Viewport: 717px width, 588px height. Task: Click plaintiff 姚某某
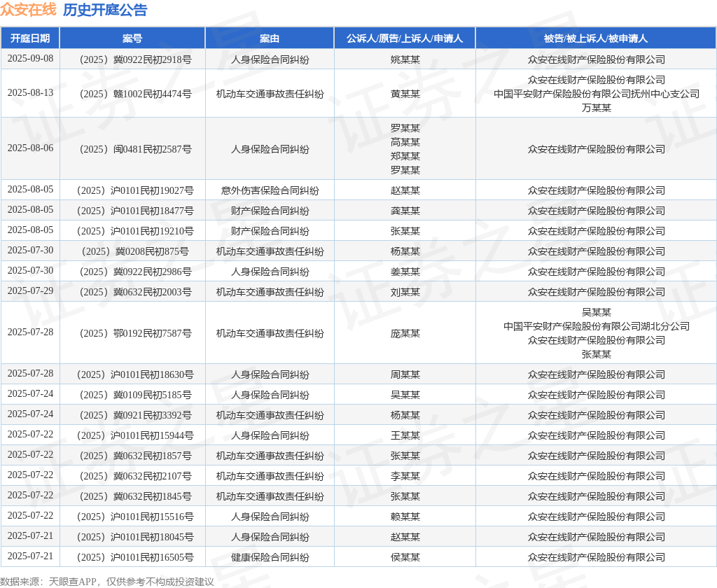click(405, 59)
